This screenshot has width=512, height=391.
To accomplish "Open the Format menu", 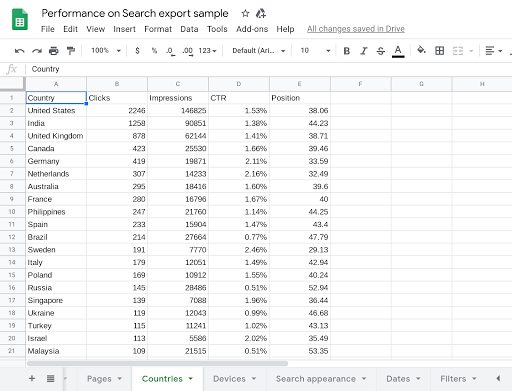I will tap(158, 29).
